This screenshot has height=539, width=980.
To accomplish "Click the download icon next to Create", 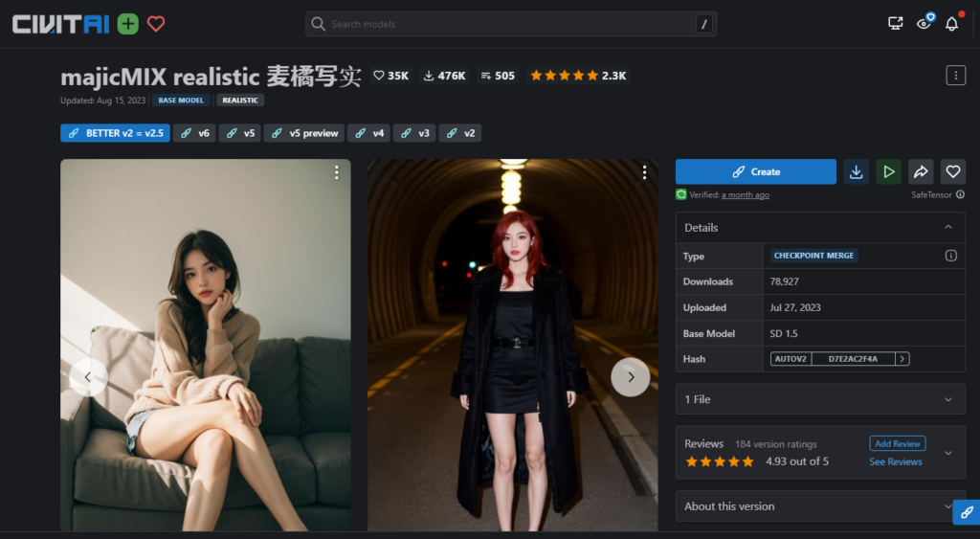I will (857, 171).
